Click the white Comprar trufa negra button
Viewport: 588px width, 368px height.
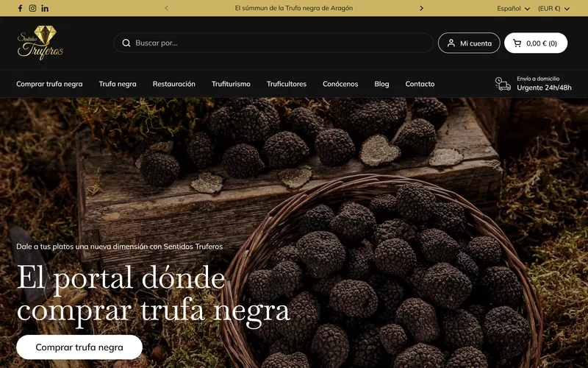79,347
